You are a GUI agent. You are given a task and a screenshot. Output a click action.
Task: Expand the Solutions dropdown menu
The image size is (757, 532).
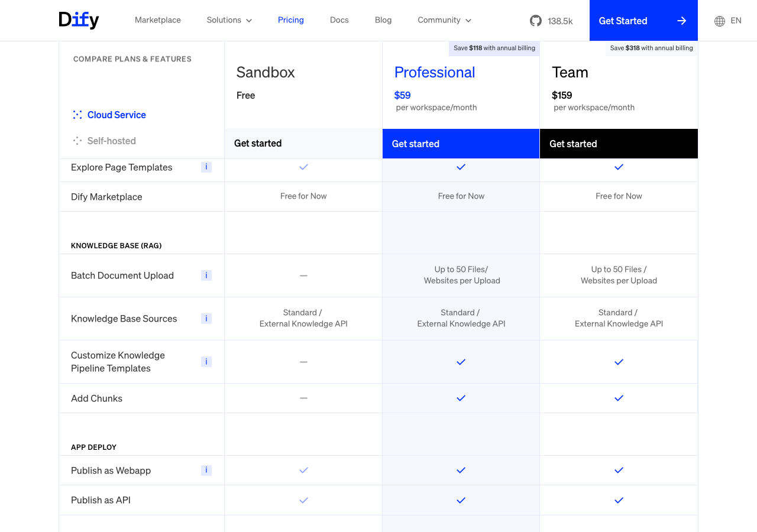229,20
